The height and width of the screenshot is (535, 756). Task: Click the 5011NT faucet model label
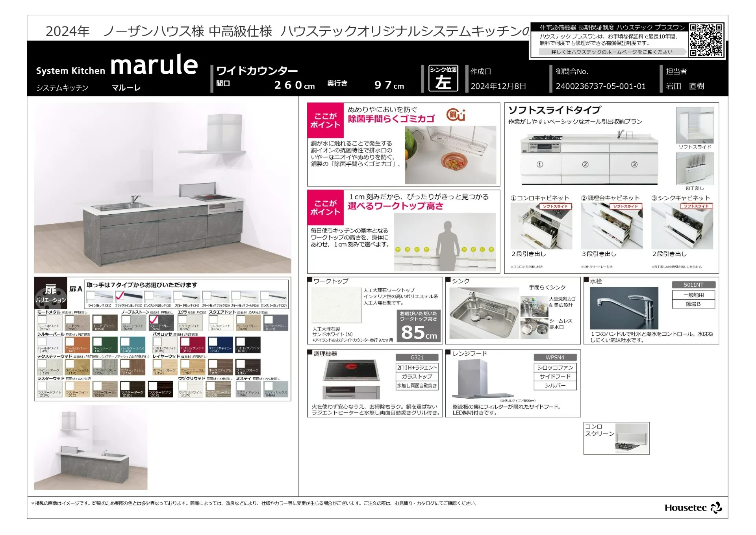point(693,285)
